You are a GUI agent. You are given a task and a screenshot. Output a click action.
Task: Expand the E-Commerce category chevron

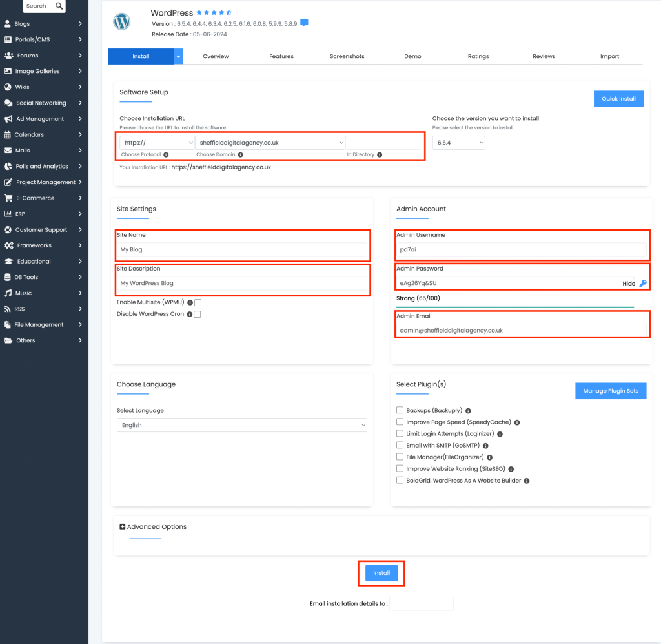pyautogui.click(x=80, y=198)
